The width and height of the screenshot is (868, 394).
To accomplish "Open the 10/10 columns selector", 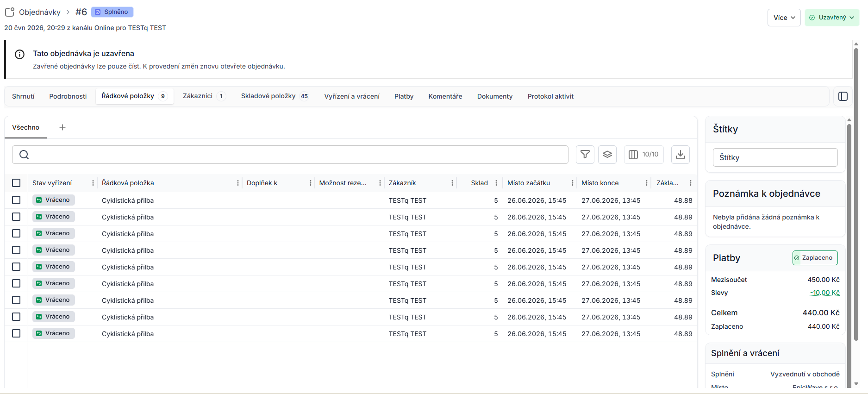I will click(643, 155).
